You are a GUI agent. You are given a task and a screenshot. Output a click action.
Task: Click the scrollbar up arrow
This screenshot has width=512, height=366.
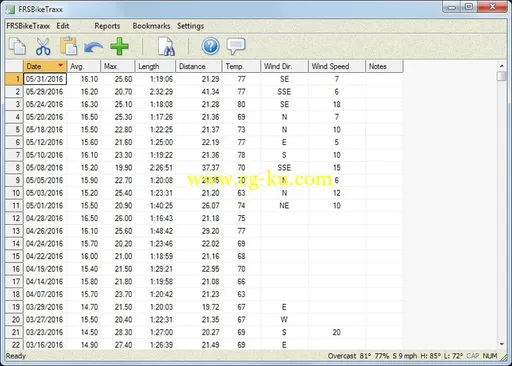point(501,66)
